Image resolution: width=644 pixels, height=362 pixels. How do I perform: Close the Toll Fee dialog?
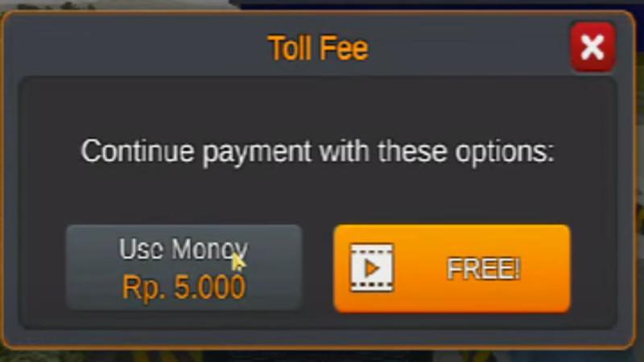click(x=592, y=47)
